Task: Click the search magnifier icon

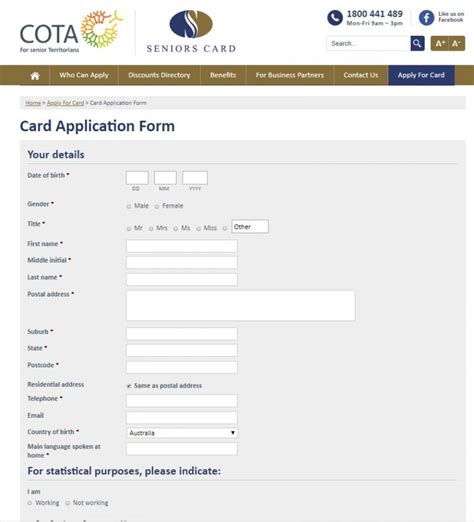Action: tap(417, 43)
